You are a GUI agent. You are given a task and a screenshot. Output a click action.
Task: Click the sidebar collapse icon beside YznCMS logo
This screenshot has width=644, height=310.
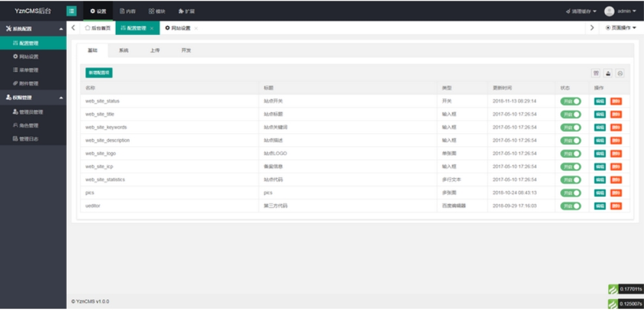(x=71, y=11)
